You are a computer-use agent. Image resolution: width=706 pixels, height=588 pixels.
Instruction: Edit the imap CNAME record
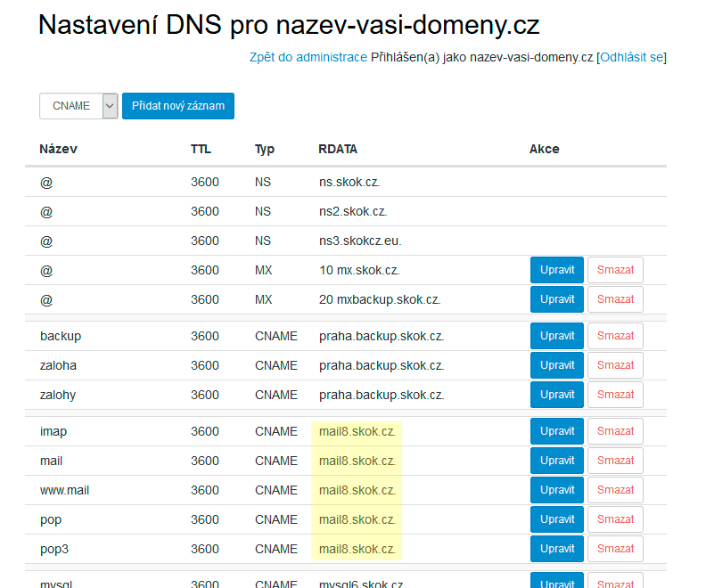pyautogui.click(x=557, y=431)
